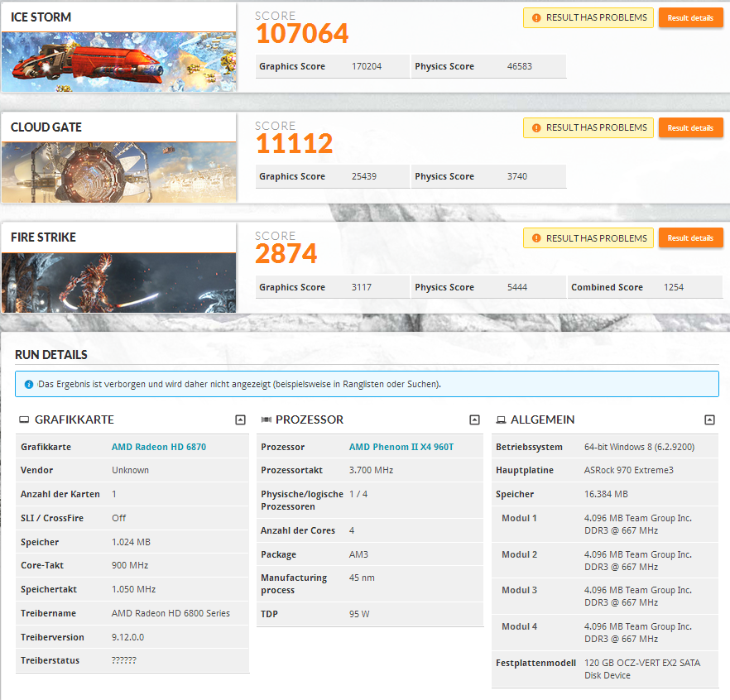Collapse the Prozessor section
Viewport: 730px width, 700px height.
click(x=474, y=420)
